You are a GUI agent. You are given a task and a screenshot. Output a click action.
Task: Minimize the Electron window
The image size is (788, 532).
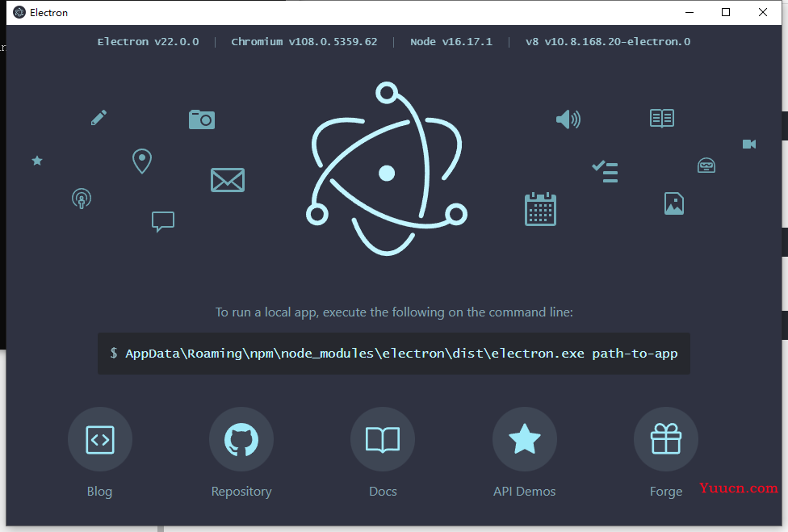pos(689,13)
